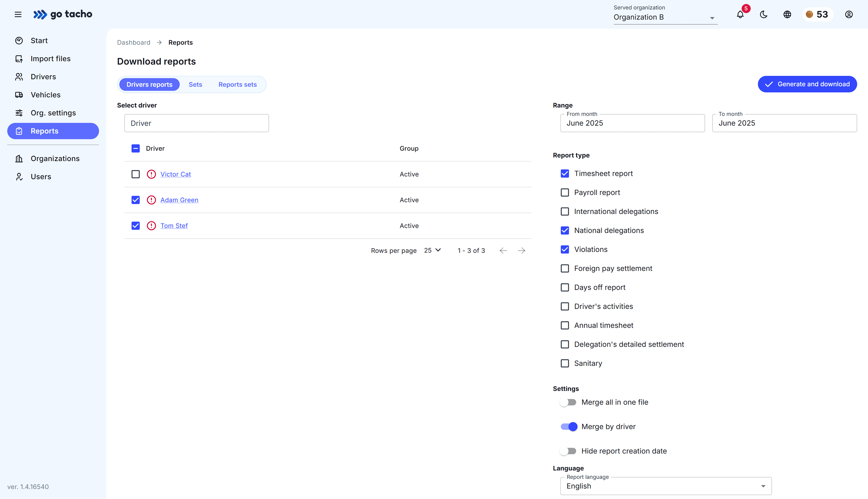This screenshot has height=499, width=868.
Task: Click inside the Driver search field
Action: click(x=196, y=123)
